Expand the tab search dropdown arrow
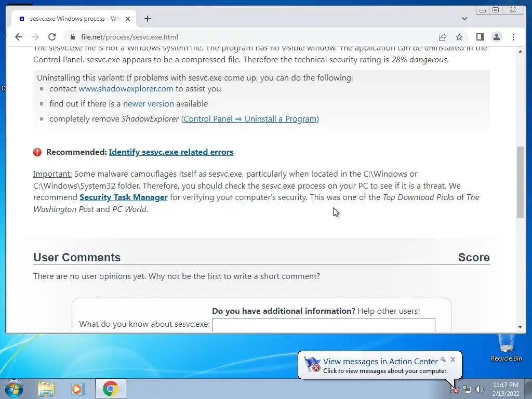This screenshot has width=532, height=399. pos(464,19)
